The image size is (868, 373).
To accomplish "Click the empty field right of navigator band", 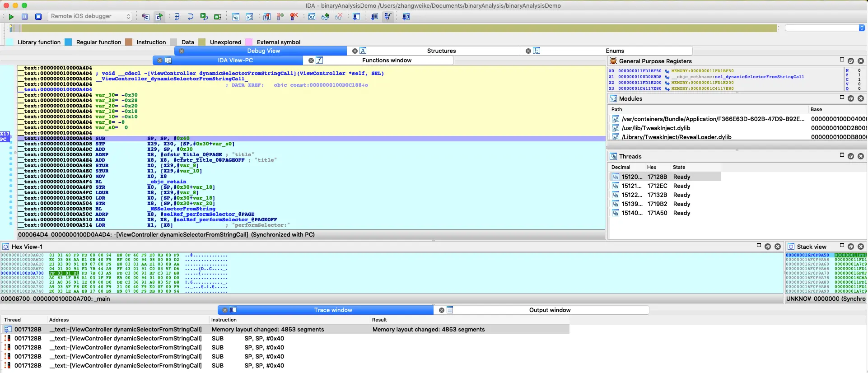I will 821,28.
